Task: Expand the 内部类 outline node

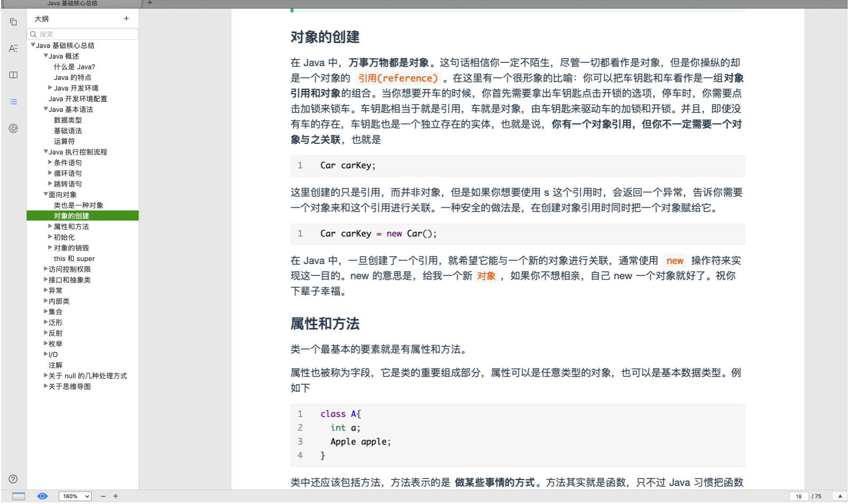Action: click(46, 300)
